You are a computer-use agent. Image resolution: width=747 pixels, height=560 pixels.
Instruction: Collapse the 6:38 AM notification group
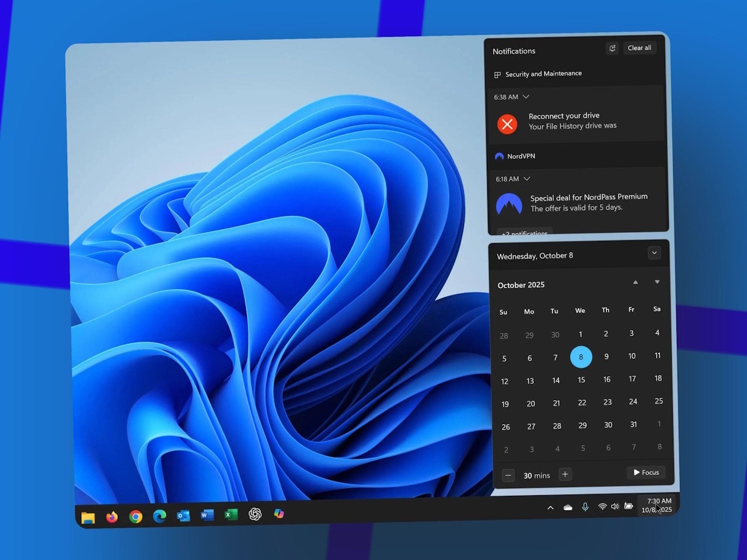526,96
